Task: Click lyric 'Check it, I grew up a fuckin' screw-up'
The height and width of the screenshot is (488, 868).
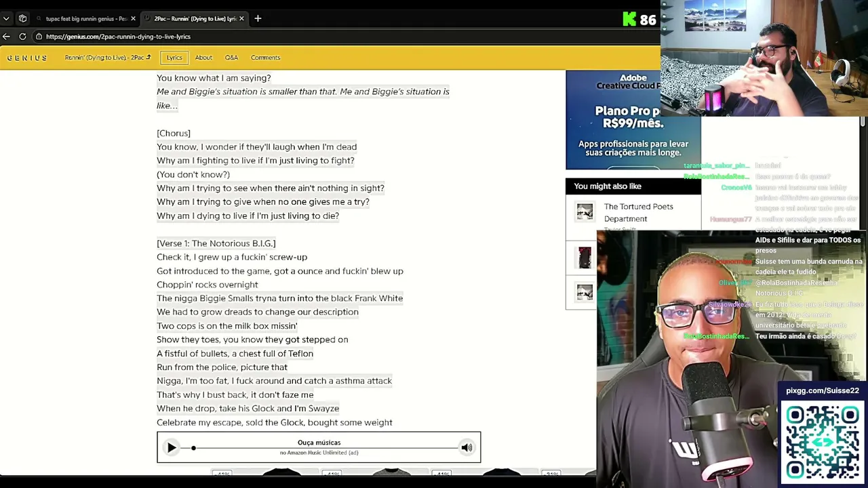Action: coord(232,258)
